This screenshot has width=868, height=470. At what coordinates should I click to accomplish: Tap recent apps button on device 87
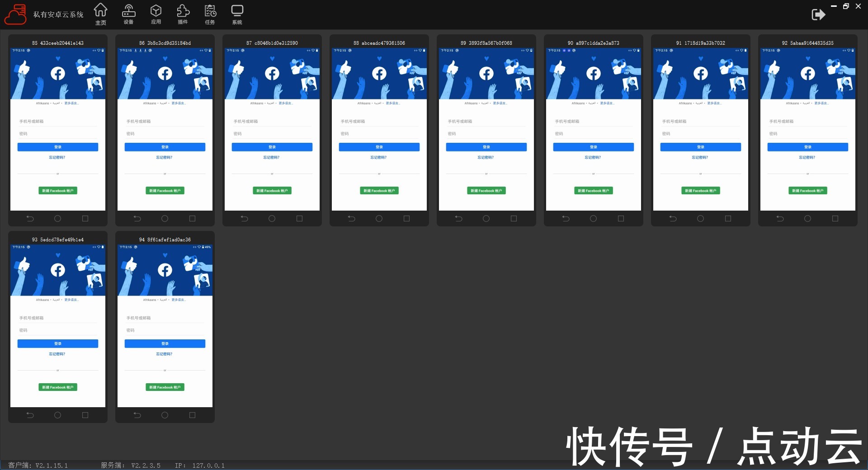click(x=299, y=219)
